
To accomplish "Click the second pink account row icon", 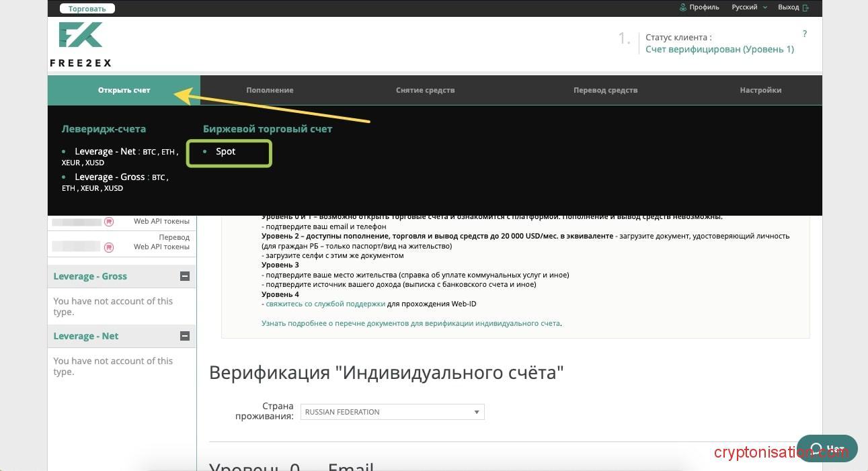I will (109, 247).
